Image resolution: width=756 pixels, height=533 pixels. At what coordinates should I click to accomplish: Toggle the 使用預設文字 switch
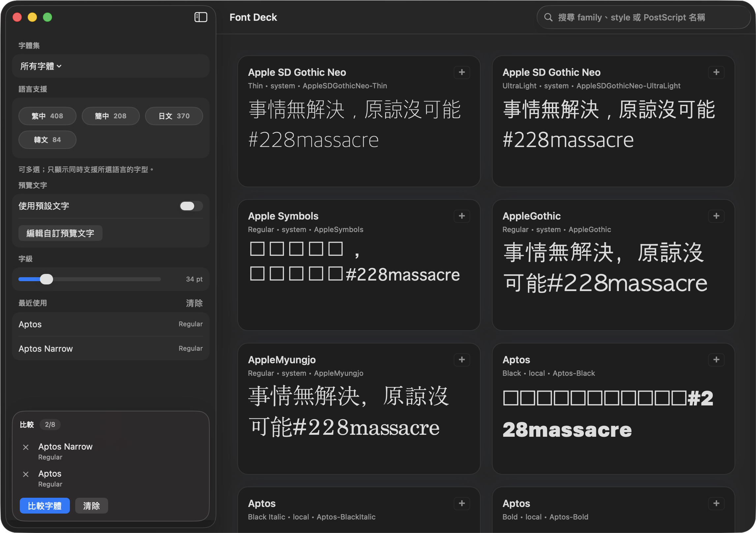coord(191,206)
